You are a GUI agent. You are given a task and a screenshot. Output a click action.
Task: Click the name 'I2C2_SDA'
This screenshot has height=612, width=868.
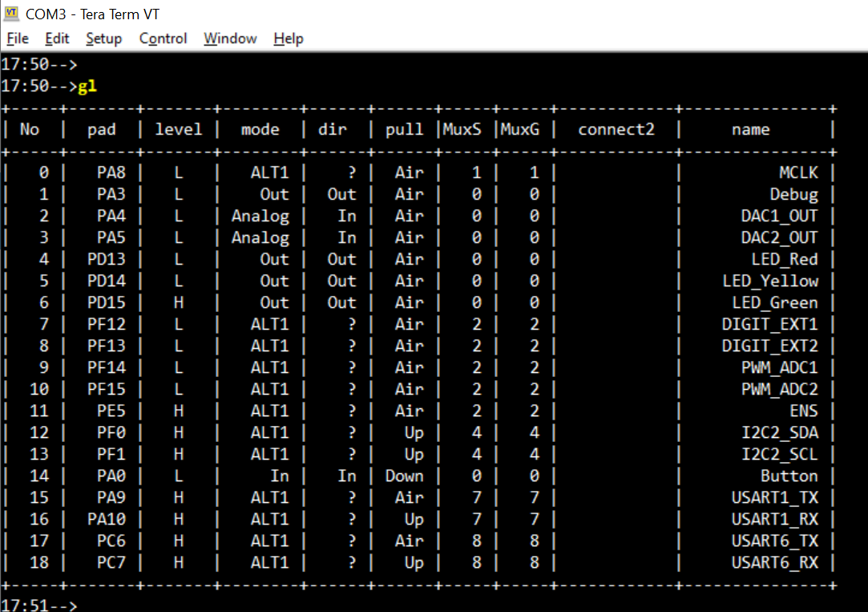779,432
